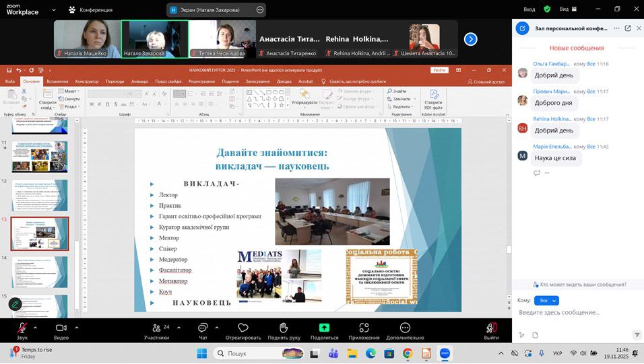Open the Отреагировать reactions heart icon
Viewport: 644px width, 364px height.
(x=243, y=328)
